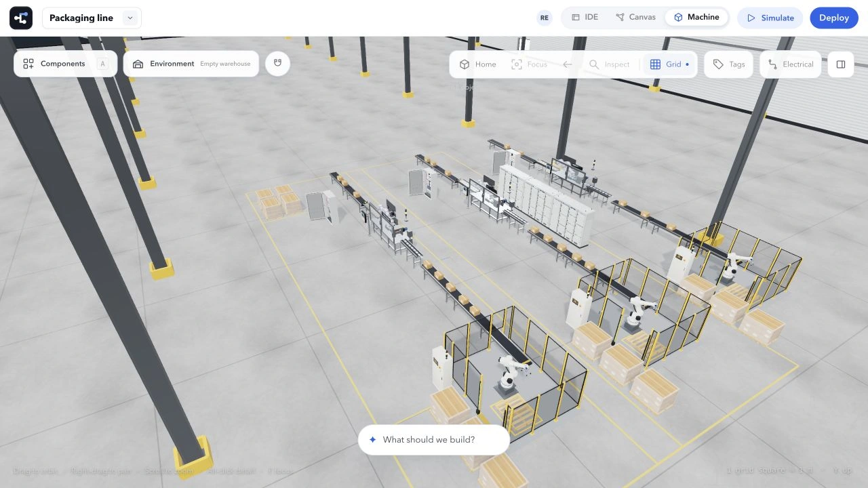The width and height of the screenshot is (868, 488).
Task: Click the Home cube icon
Action: point(465,64)
